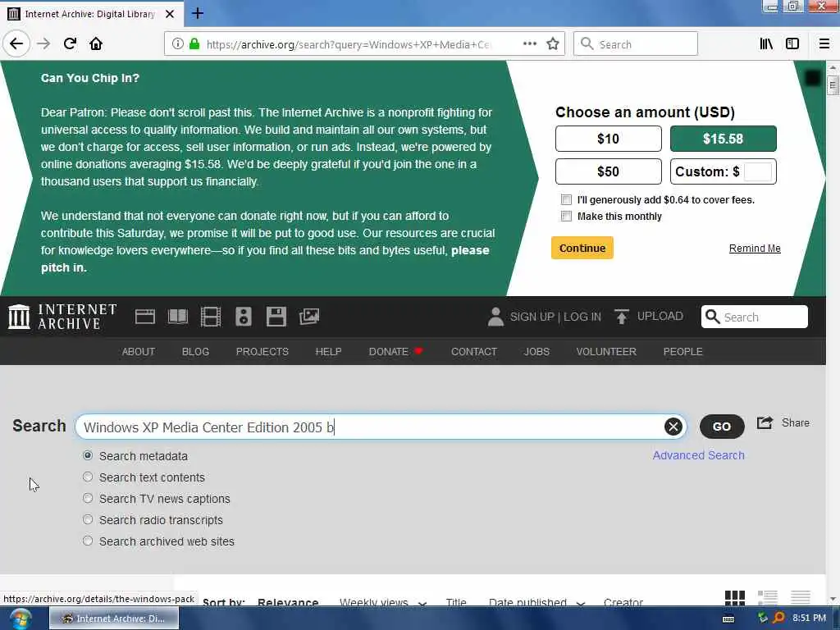Switch results to detailed list view

767,597
